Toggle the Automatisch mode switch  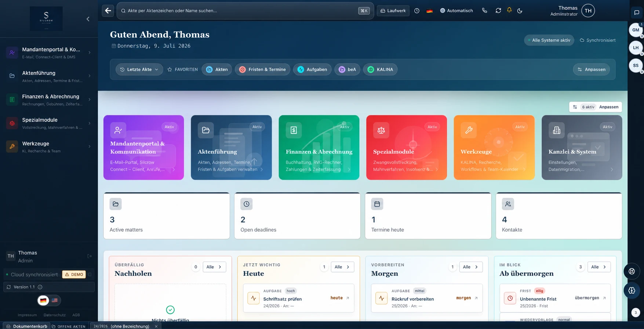click(456, 11)
